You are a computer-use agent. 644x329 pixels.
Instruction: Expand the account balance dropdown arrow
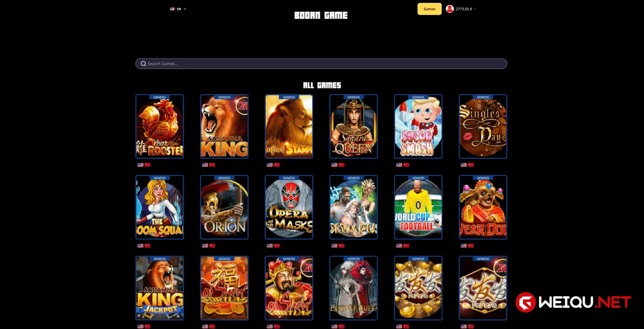tap(475, 9)
